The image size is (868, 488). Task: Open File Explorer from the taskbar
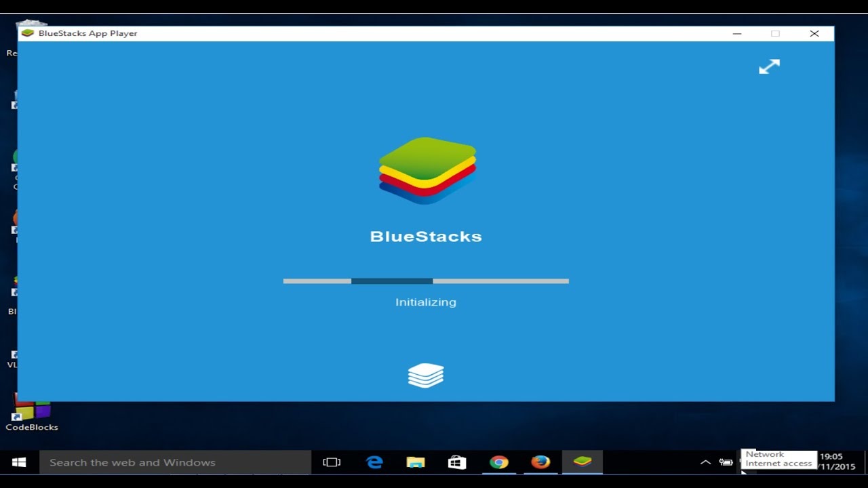pyautogui.click(x=416, y=462)
